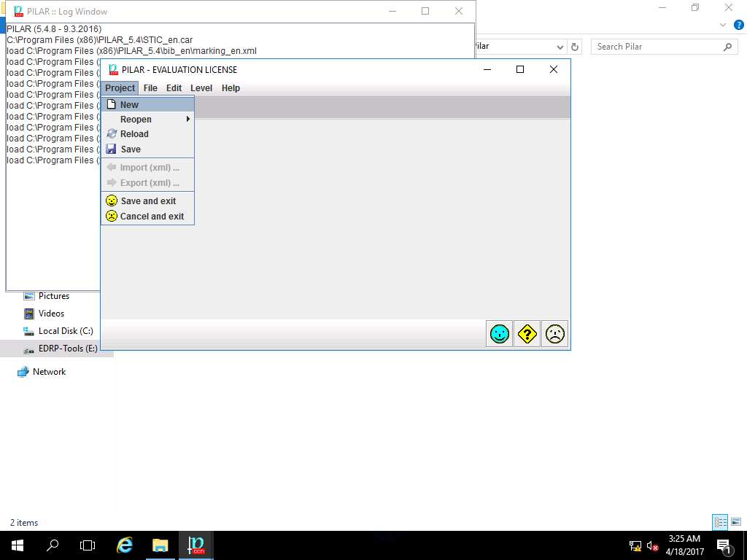Image resolution: width=747 pixels, height=560 pixels.
Task: Click Save in the Project menu
Action: pyautogui.click(x=147, y=149)
